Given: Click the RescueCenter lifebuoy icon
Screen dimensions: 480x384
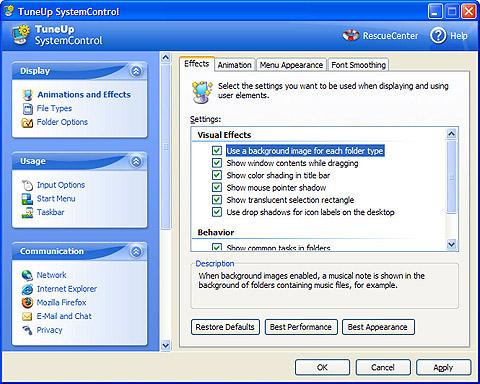Looking at the screenshot, I should click(351, 35).
